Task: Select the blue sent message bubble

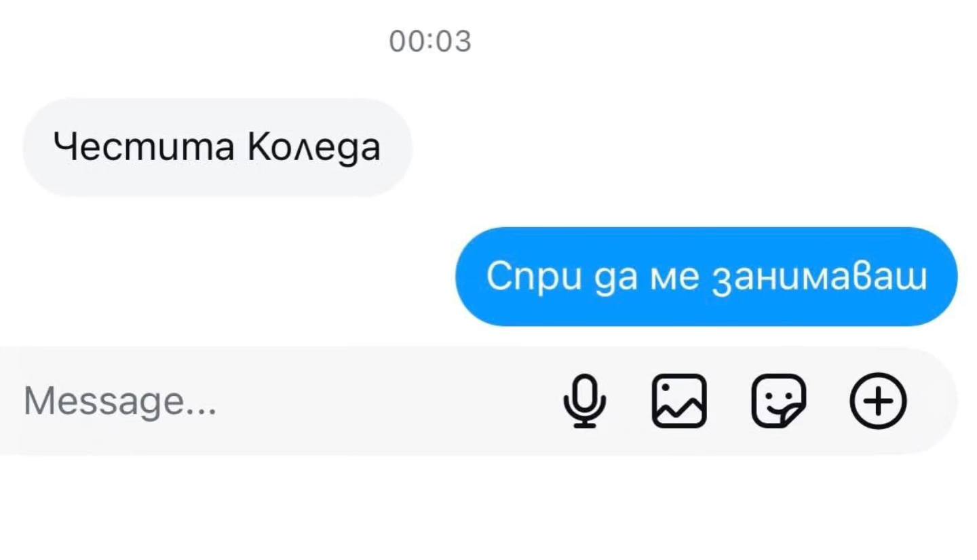Action: coord(706,277)
